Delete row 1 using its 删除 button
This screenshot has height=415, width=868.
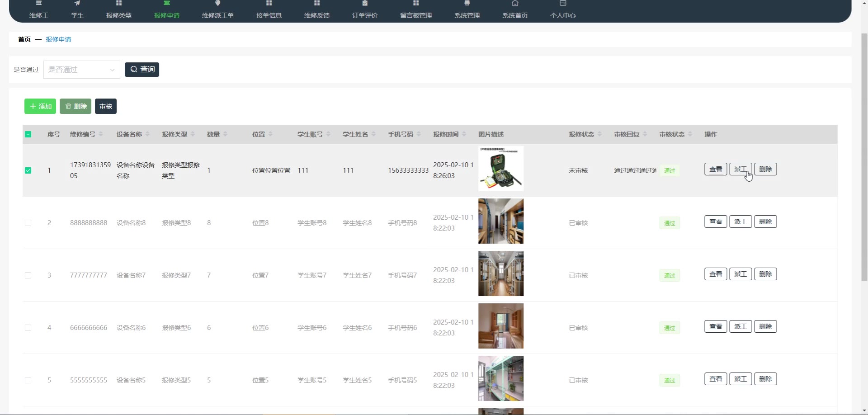[765, 169]
